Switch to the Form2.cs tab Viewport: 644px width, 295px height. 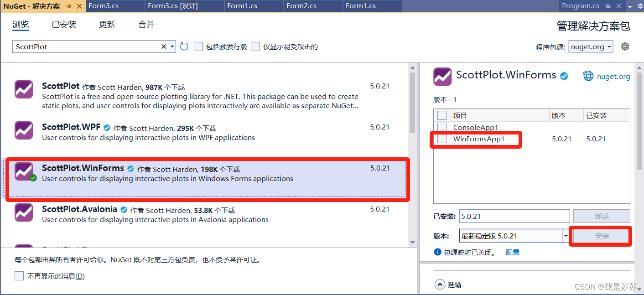coord(301,6)
